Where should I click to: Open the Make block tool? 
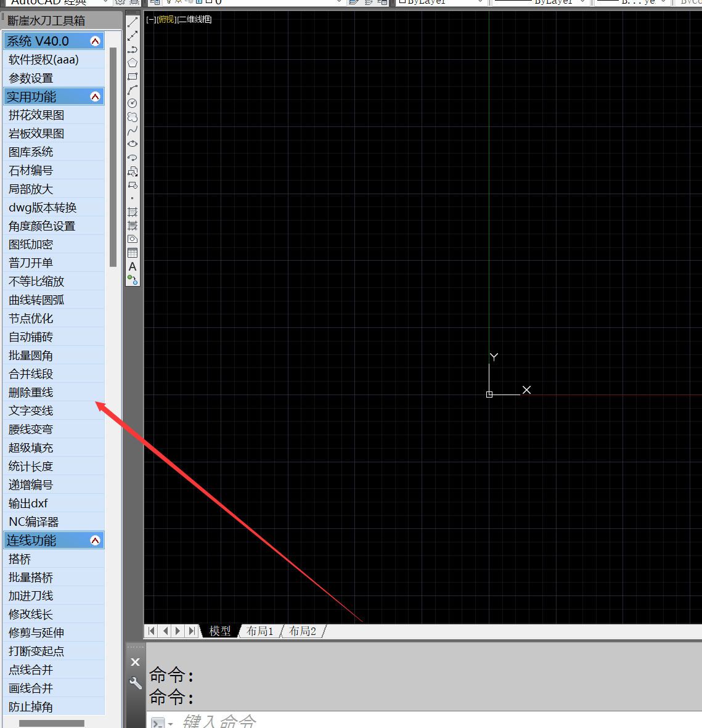pos(133,186)
